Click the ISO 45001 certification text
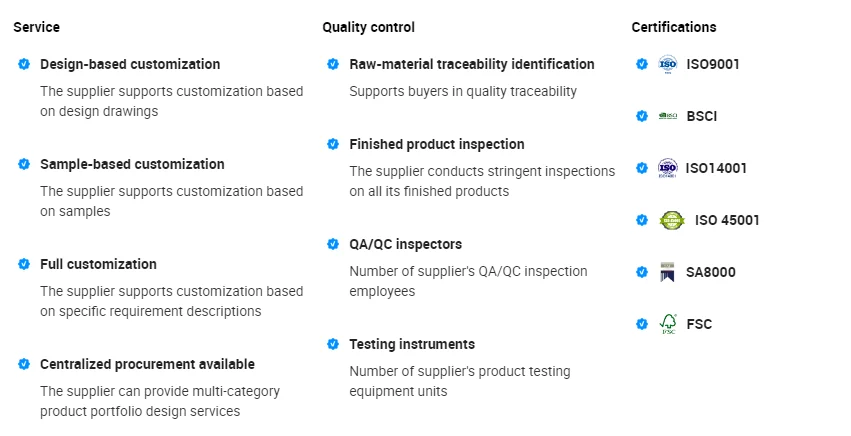 [x=727, y=220]
